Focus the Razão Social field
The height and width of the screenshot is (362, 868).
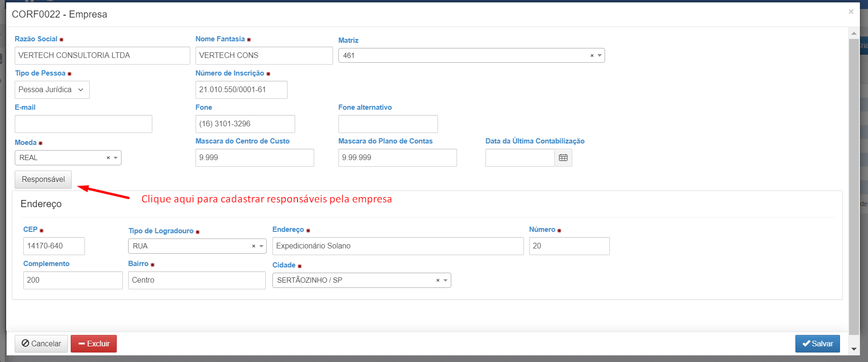tap(103, 56)
